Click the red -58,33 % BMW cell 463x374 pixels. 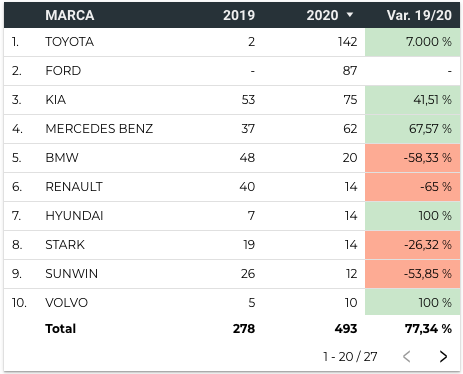pyautogui.click(x=413, y=158)
